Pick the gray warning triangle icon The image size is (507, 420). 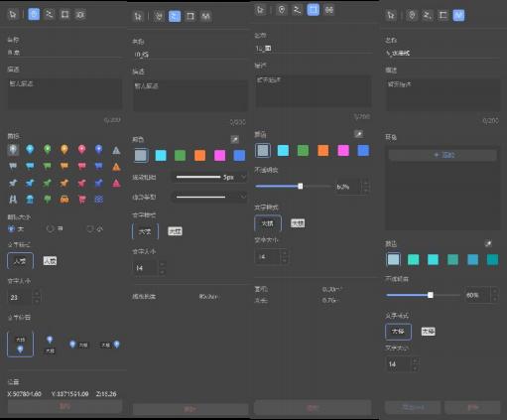(x=116, y=151)
